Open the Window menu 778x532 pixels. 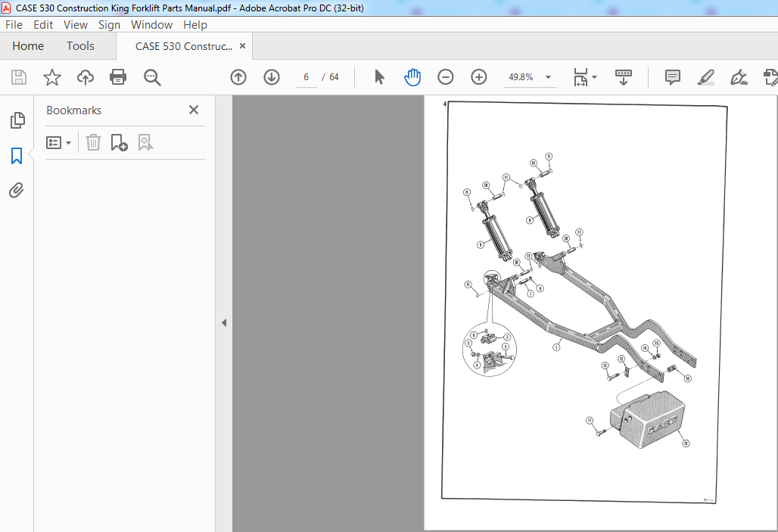tap(151, 25)
